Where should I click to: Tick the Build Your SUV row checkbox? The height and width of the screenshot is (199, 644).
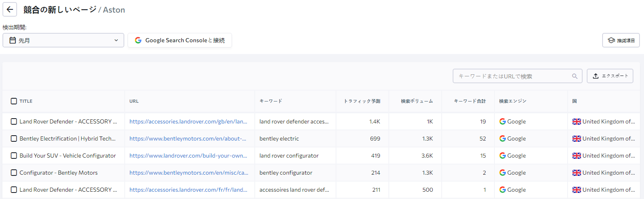[x=14, y=156]
